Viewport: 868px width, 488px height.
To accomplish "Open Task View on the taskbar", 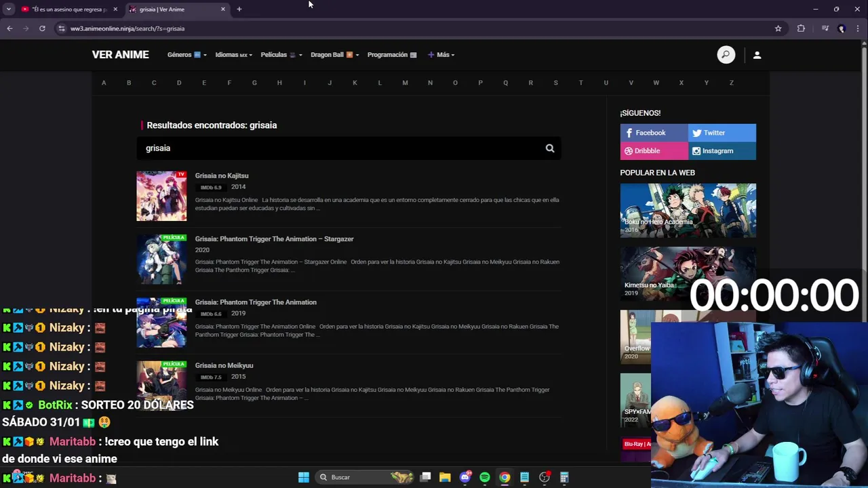I will tap(425, 477).
